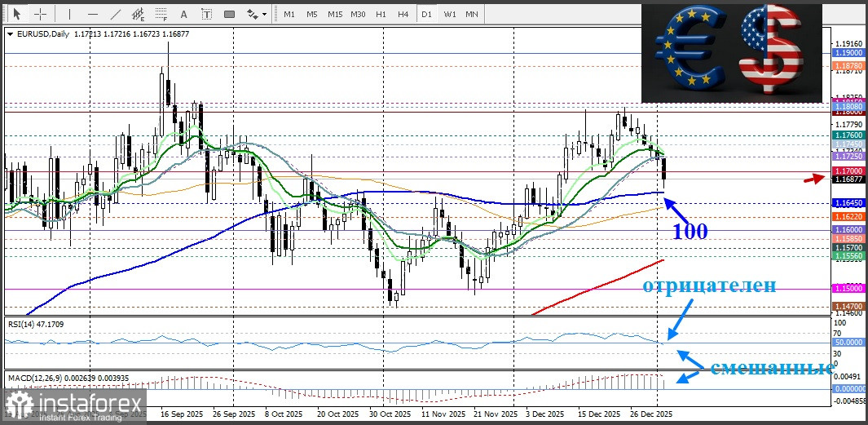Click the M15 timeframe button

[335, 14]
